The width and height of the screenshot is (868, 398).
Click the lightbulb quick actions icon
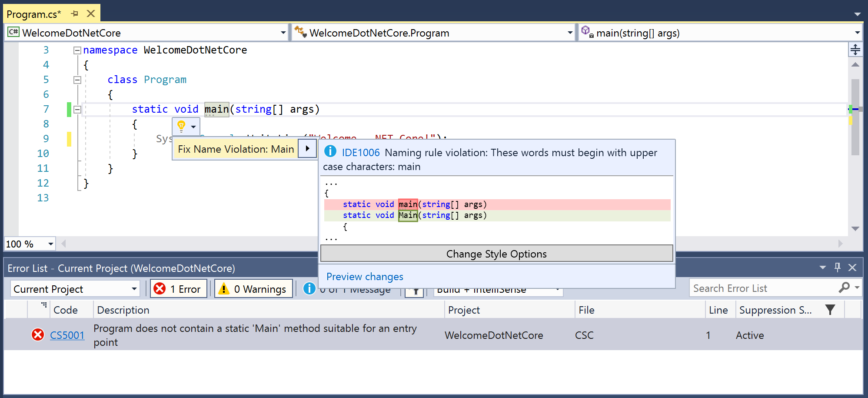pos(181,126)
